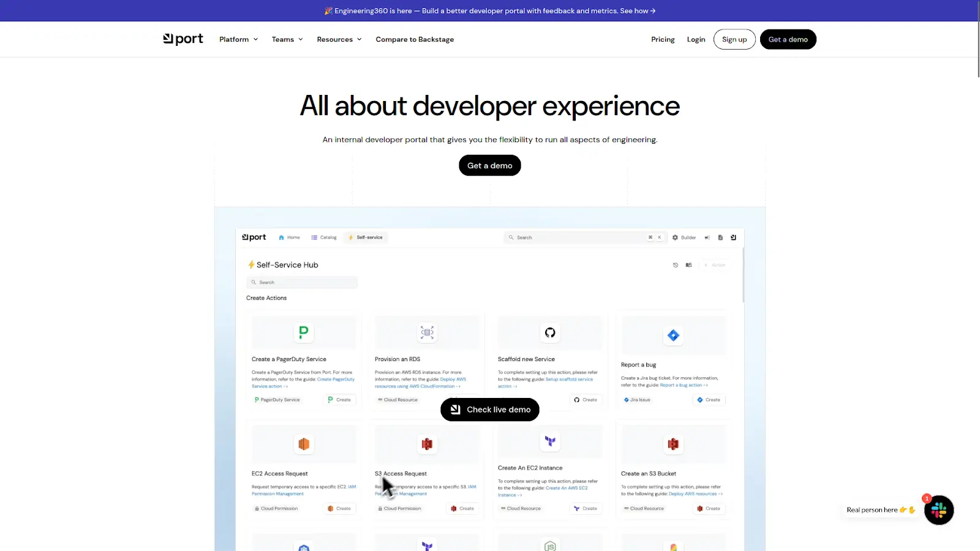Click the Real person here chat bubble
The width and height of the screenshot is (980, 551).
coord(881,510)
